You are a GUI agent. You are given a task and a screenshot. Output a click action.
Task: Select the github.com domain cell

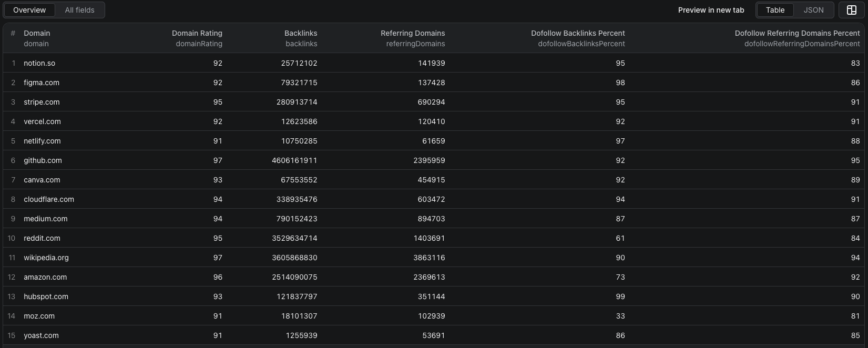coord(43,160)
